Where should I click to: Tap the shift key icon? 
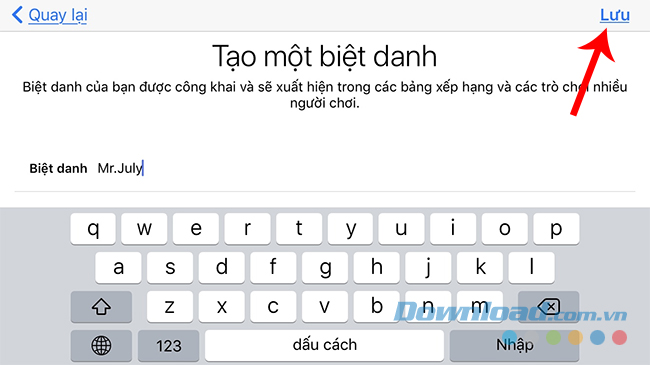pyautogui.click(x=101, y=307)
